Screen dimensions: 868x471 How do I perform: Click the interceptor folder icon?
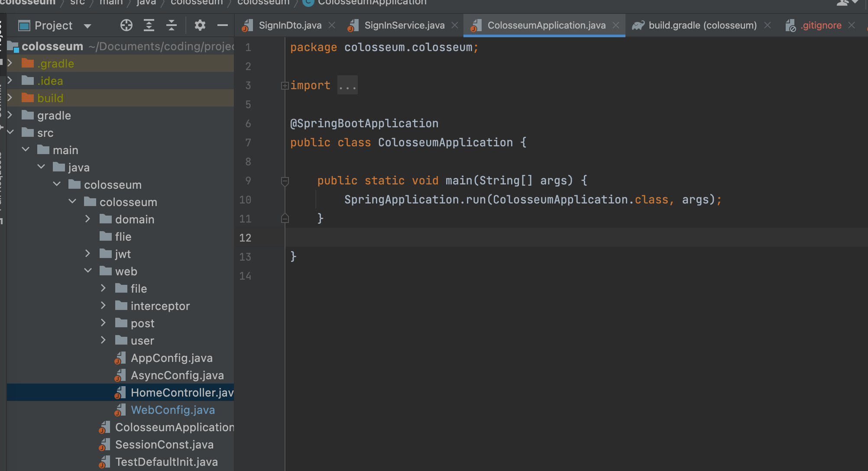coord(121,306)
